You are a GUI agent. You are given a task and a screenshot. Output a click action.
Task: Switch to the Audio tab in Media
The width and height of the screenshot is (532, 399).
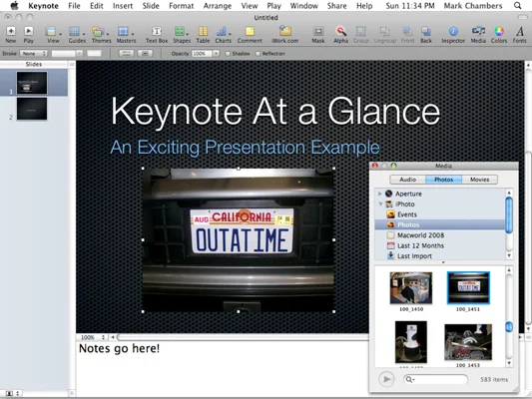coord(407,180)
